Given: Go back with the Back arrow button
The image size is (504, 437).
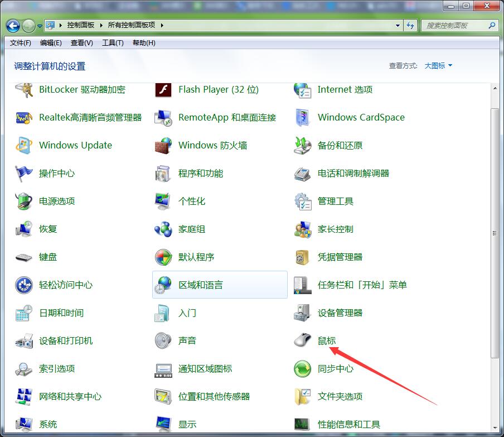Looking at the screenshot, I should (13, 26).
